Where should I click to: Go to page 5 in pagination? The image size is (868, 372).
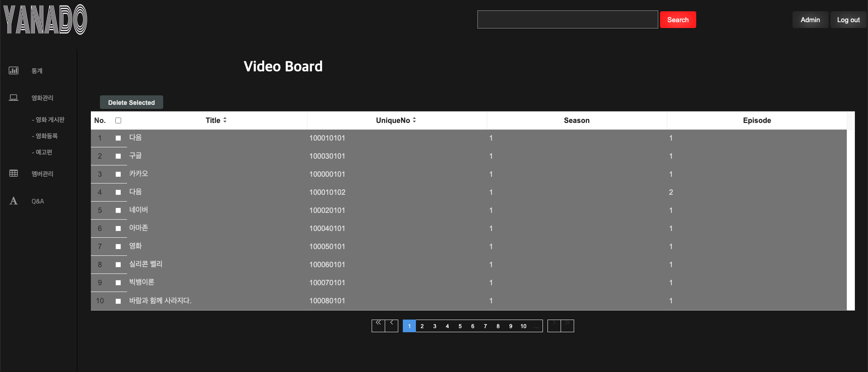[x=460, y=326]
